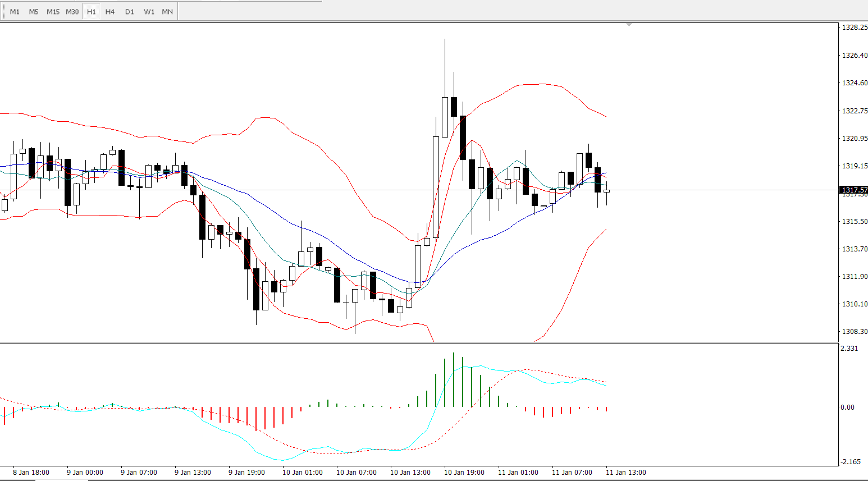Screen dimensions: 868x481
Task: Click the 10 Jan 19:00 time label
Action: point(464,473)
